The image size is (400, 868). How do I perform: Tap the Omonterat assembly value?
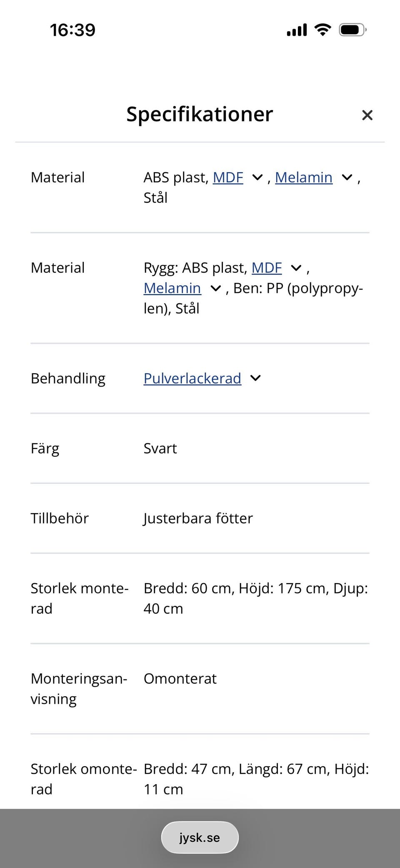click(180, 679)
